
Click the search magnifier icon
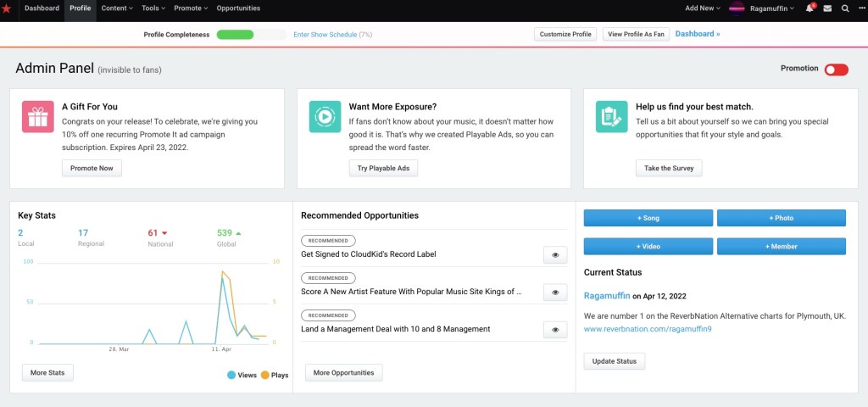pos(845,8)
